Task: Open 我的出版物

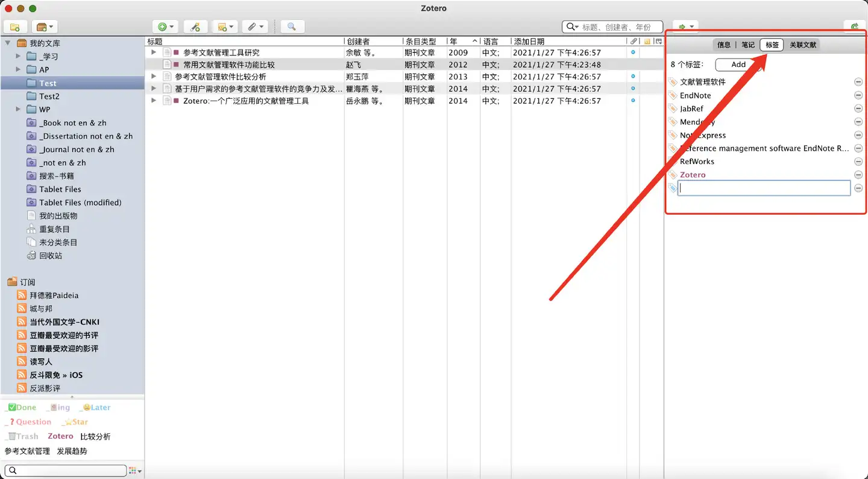Action: pyautogui.click(x=58, y=216)
